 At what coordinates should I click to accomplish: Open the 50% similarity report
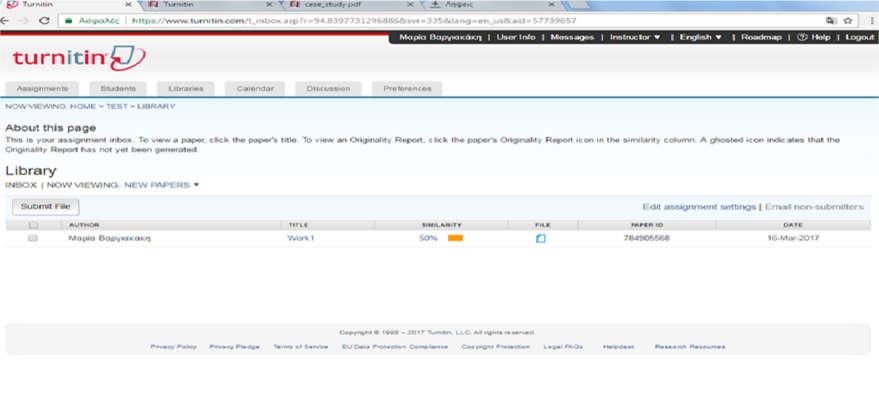tap(428, 238)
